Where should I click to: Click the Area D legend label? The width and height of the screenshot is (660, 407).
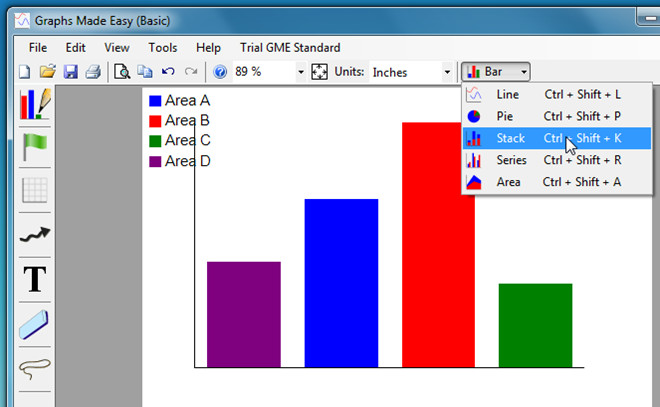[188, 161]
